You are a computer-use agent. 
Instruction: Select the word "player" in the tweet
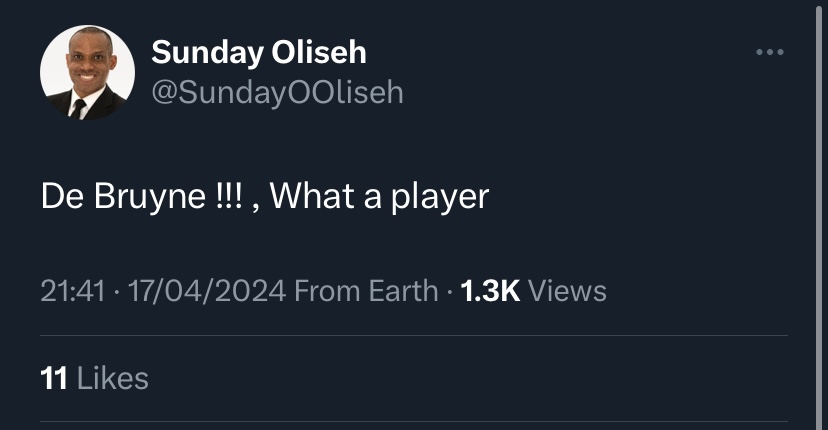click(x=442, y=197)
